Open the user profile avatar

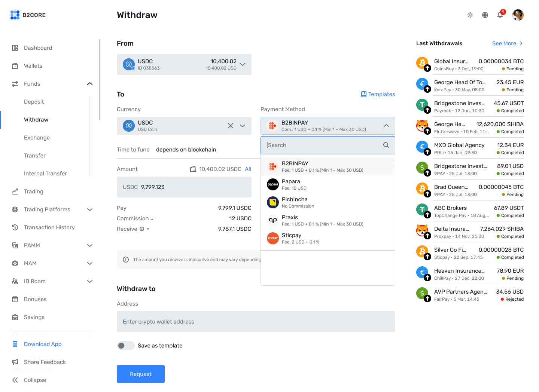518,15
